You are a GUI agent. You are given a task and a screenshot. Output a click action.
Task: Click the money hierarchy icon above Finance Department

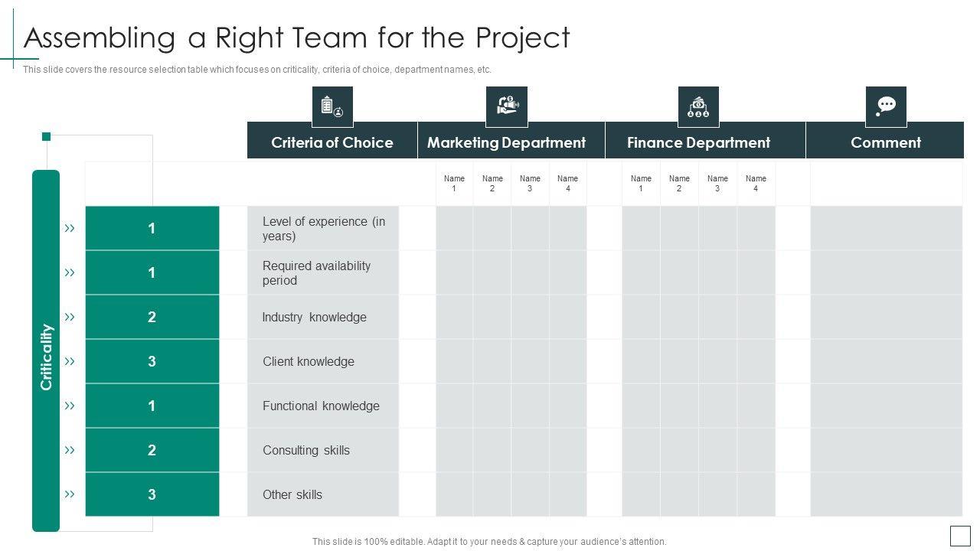point(698,106)
